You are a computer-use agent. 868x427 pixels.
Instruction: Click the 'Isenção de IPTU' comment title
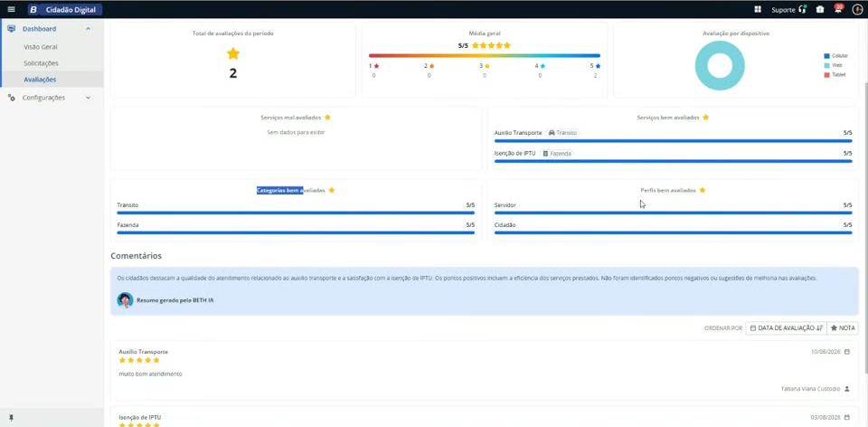140,417
